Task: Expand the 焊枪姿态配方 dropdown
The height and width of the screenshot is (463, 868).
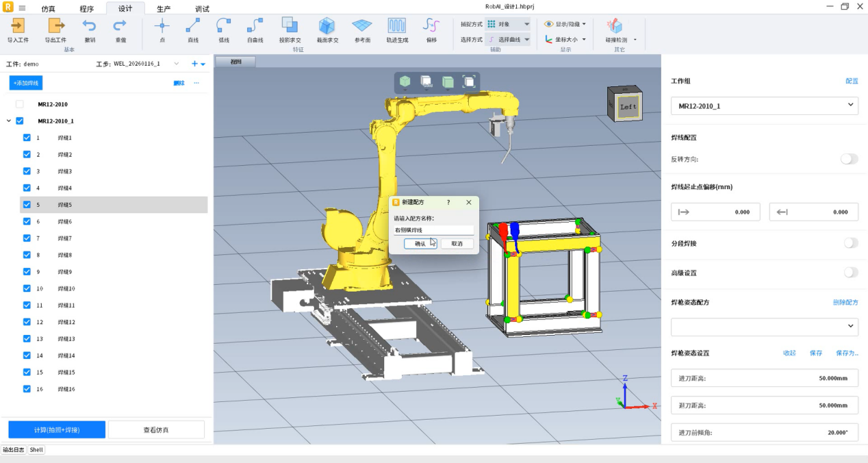Action: pyautogui.click(x=764, y=327)
